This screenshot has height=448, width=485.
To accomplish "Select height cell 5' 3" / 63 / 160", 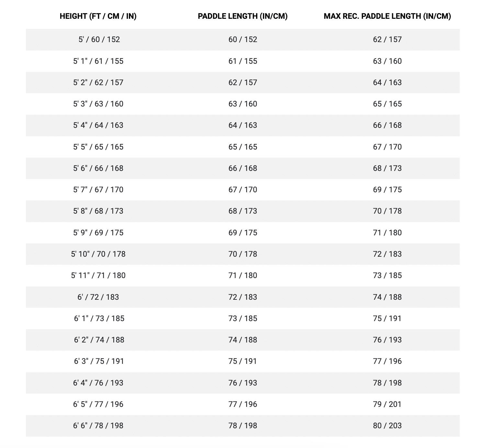I will point(98,104).
